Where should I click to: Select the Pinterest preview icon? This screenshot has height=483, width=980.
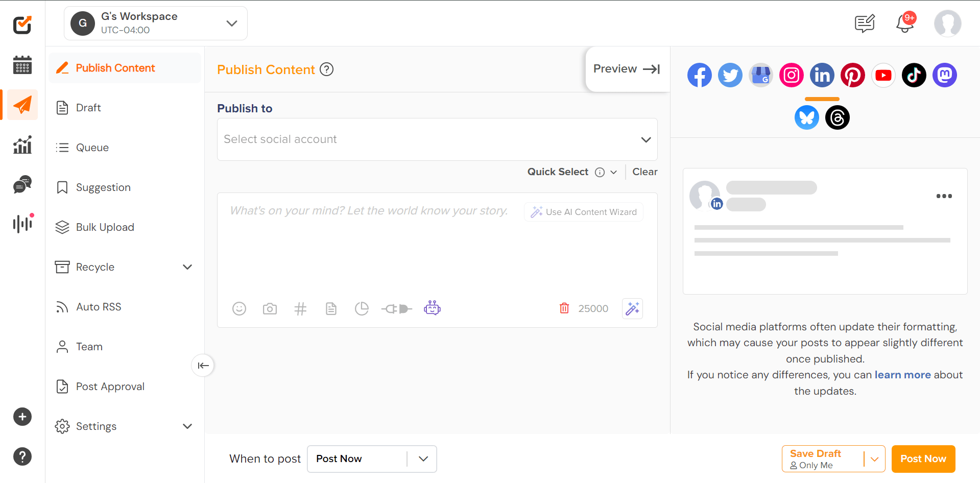tap(853, 76)
